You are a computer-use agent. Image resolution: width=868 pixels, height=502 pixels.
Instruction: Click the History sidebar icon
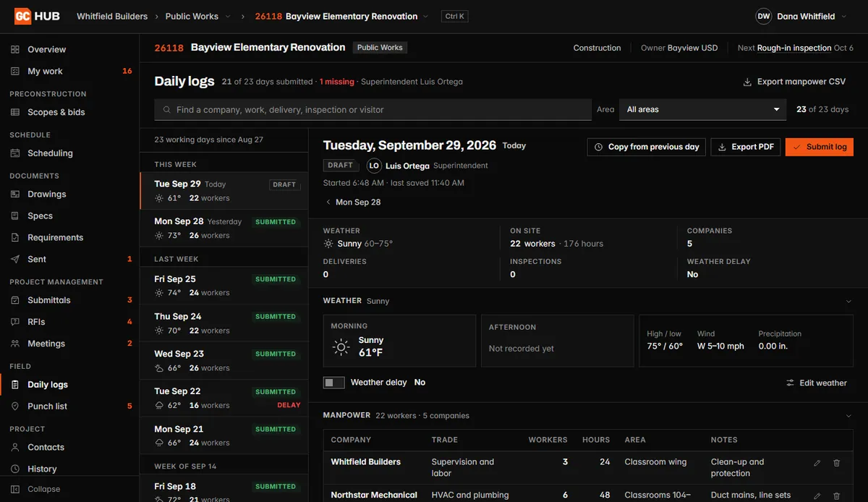(x=15, y=469)
